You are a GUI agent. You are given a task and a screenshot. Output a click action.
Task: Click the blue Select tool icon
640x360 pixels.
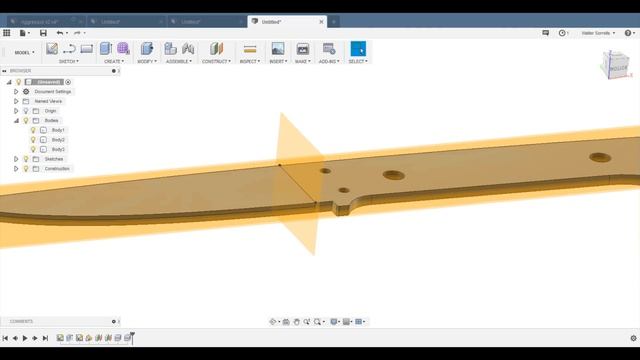(x=358, y=49)
